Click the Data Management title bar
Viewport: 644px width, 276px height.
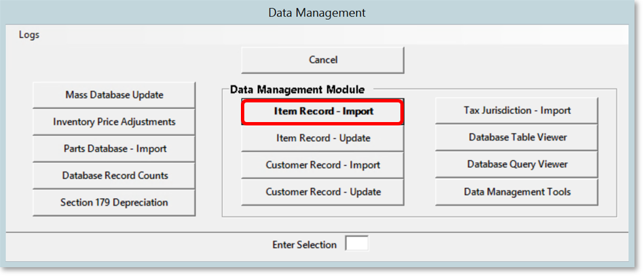(x=317, y=13)
